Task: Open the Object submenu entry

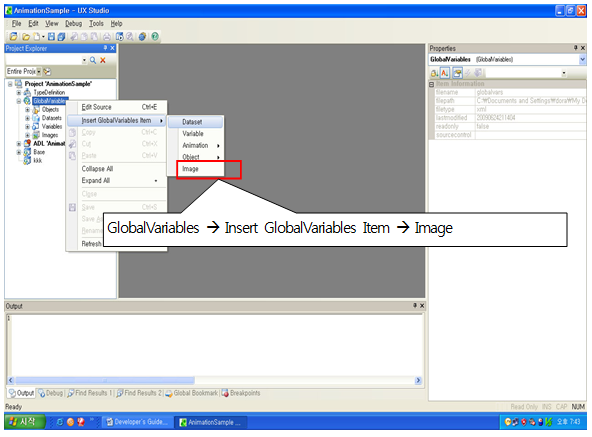Action: (x=196, y=157)
